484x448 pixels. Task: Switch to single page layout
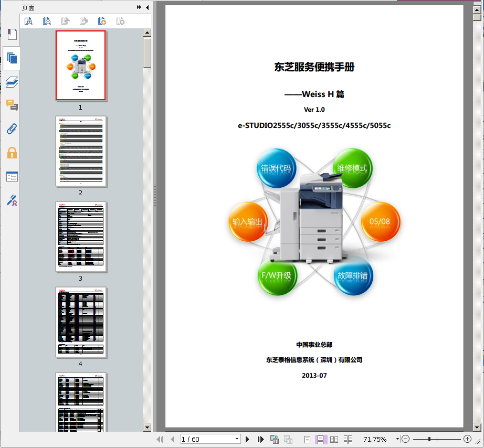click(x=307, y=440)
